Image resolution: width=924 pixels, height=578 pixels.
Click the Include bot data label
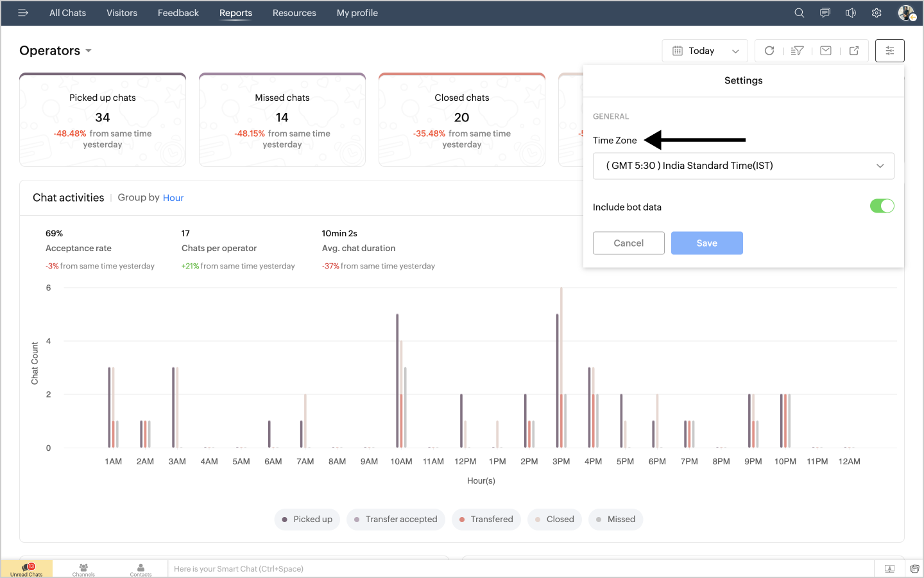[627, 207]
